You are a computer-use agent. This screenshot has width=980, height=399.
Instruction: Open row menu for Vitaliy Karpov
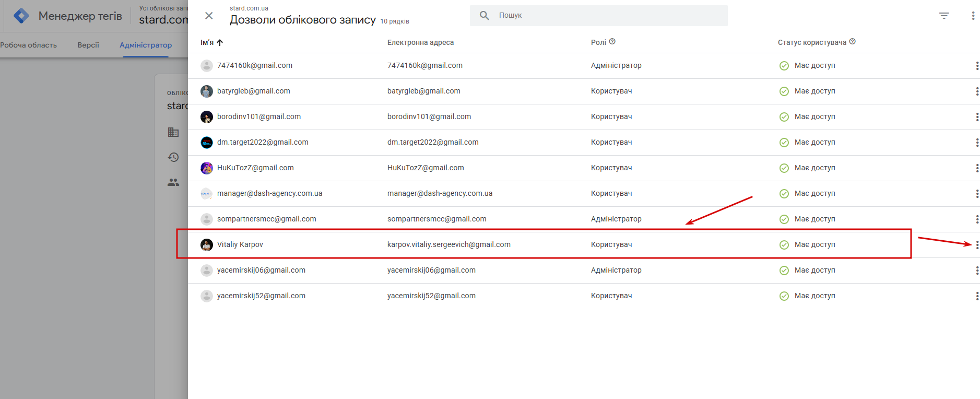tap(977, 244)
